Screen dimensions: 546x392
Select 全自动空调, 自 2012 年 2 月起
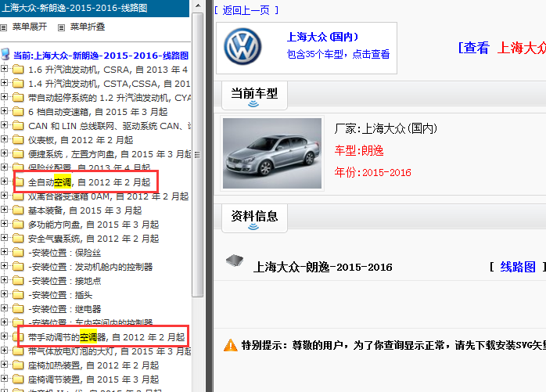pos(89,182)
